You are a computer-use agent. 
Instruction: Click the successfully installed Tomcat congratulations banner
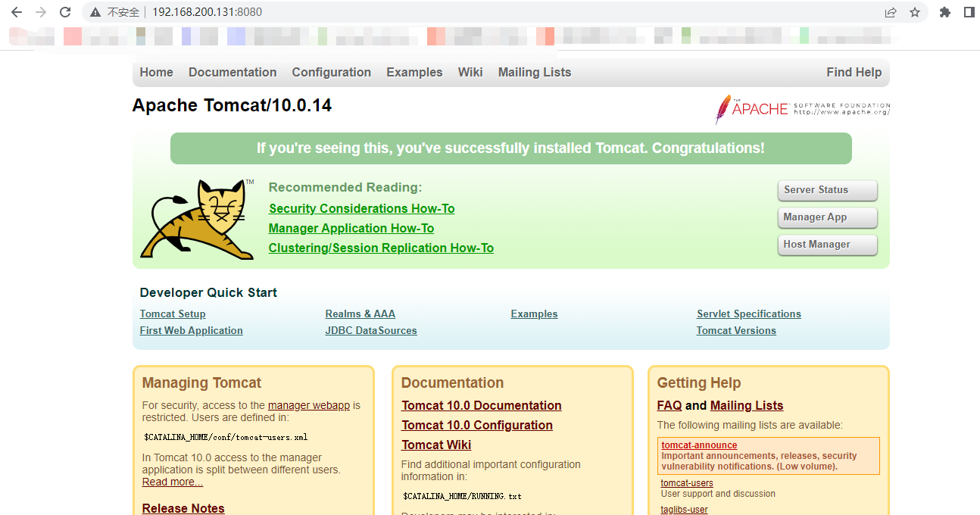(511, 148)
